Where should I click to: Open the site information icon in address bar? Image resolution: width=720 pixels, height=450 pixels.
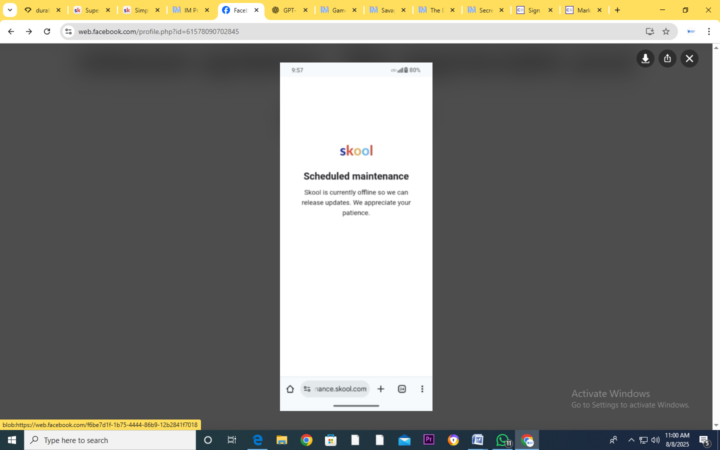pyautogui.click(x=68, y=31)
